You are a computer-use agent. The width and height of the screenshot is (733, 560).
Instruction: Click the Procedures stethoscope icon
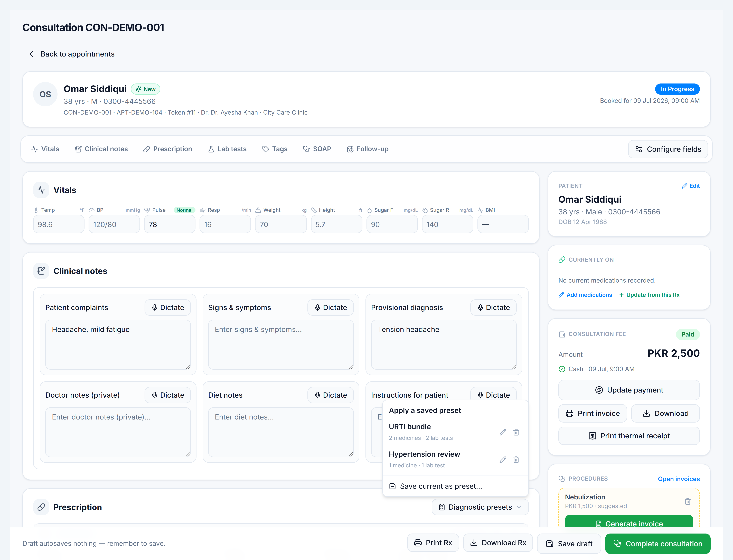pyautogui.click(x=562, y=479)
